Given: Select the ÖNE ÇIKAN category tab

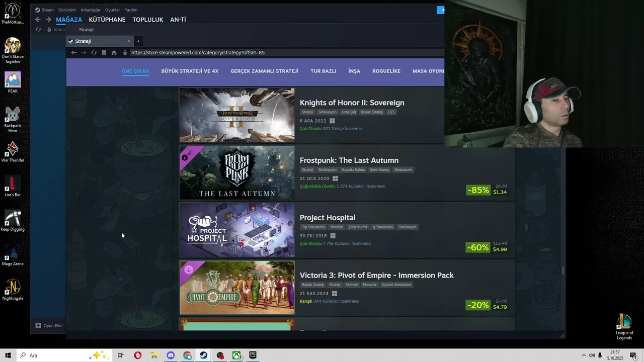Looking at the screenshot, I should 135,71.
